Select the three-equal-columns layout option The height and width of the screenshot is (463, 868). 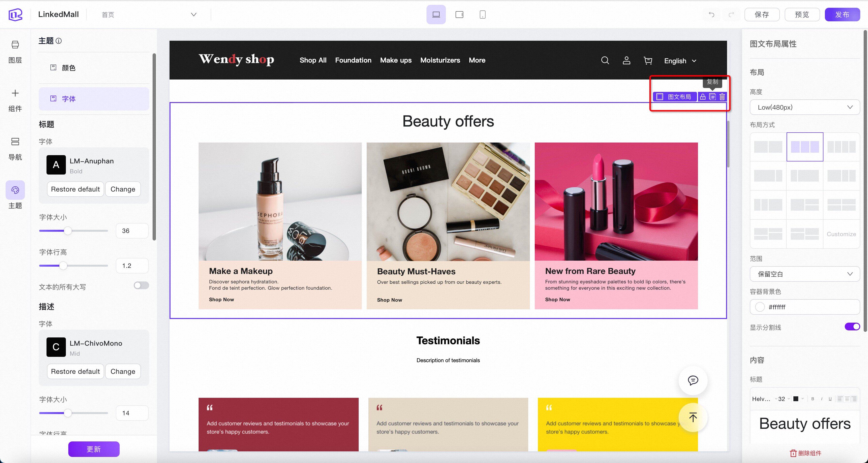[805, 147]
